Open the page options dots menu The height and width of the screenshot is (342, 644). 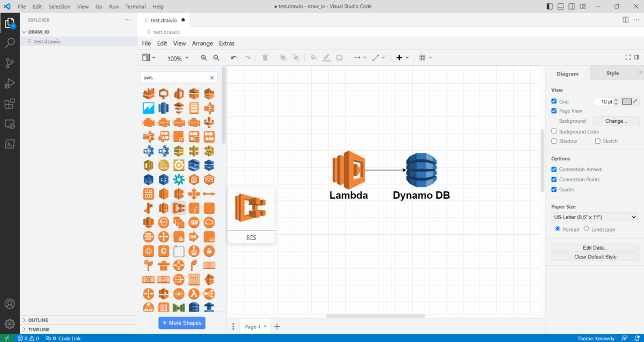point(233,326)
